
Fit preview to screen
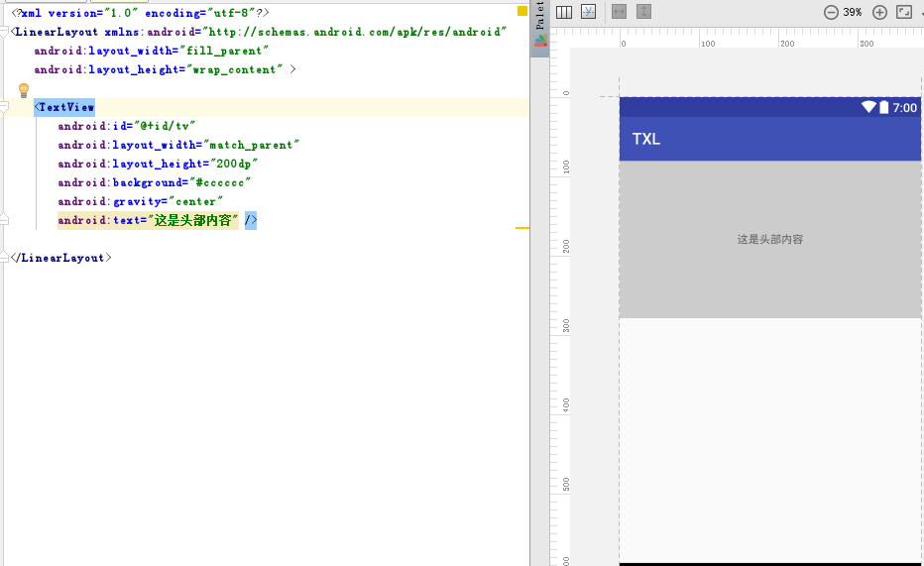[904, 12]
